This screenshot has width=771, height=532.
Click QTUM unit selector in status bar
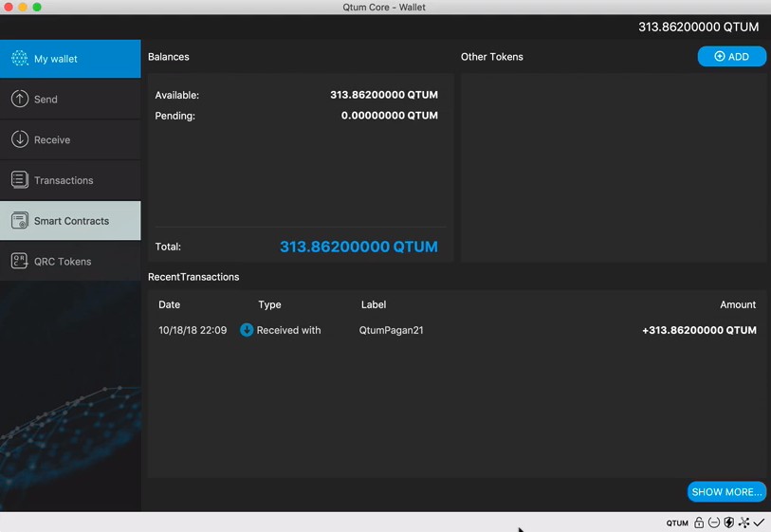coord(677,523)
